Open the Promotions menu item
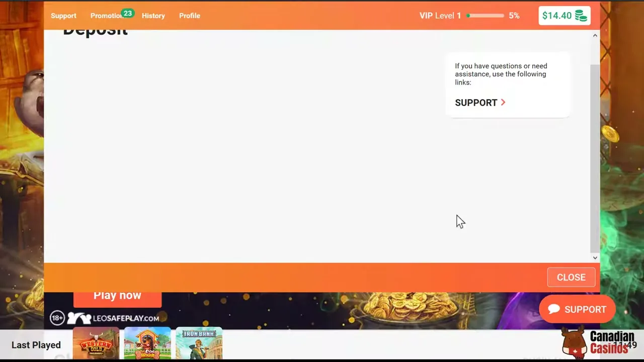 click(x=107, y=16)
